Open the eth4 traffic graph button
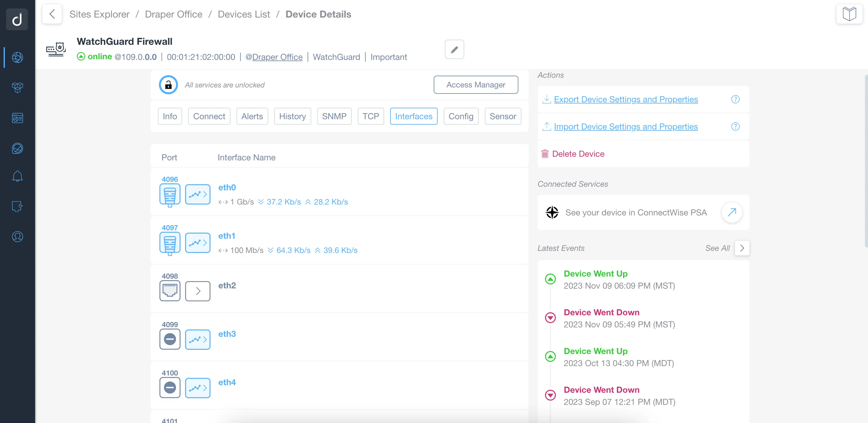This screenshot has width=868, height=423. tap(198, 388)
